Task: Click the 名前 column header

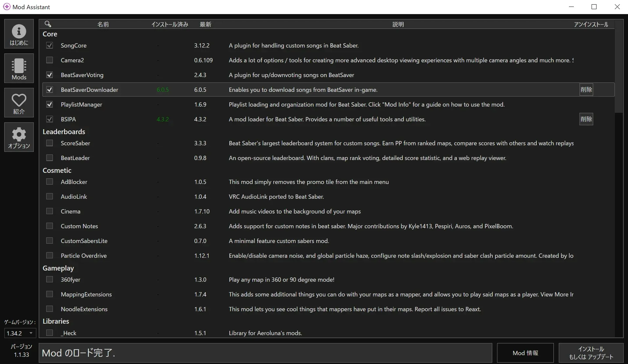Action: [103, 24]
